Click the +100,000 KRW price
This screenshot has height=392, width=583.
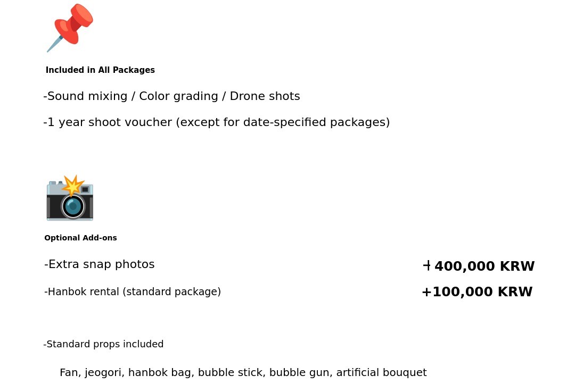477,292
